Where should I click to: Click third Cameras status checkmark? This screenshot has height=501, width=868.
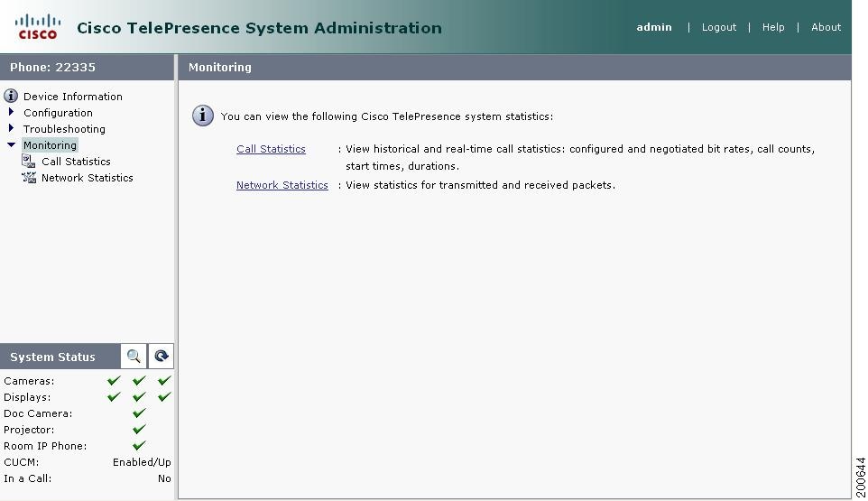coord(164,380)
